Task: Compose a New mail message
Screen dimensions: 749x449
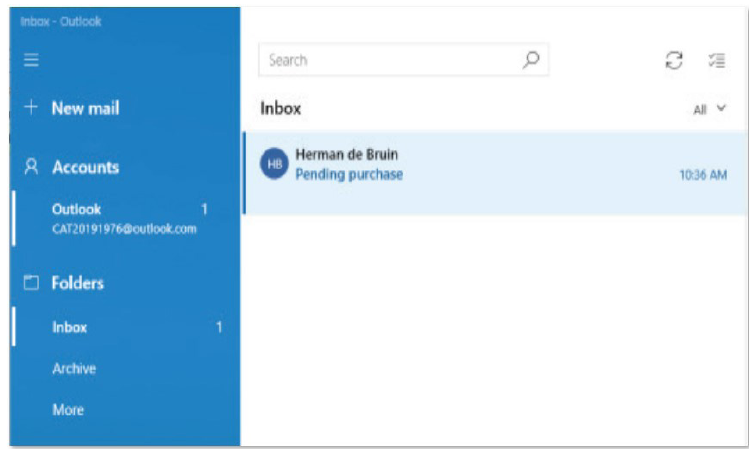Action: click(x=85, y=108)
